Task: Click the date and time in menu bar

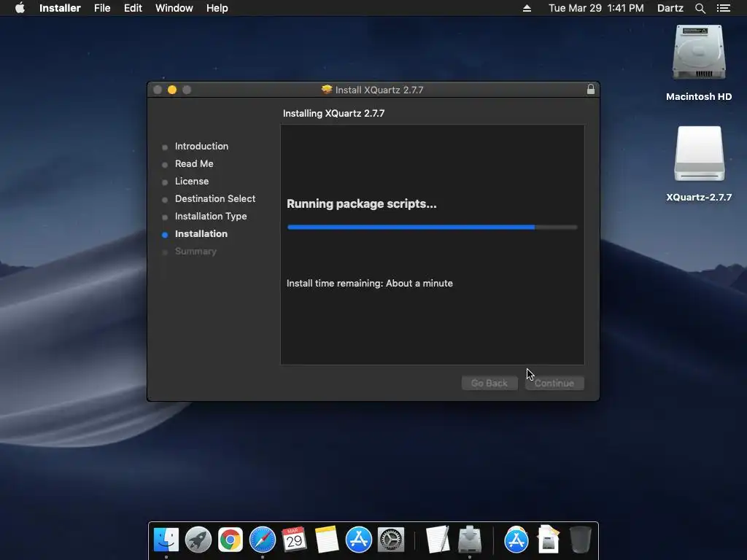Action: [x=596, y=8]
